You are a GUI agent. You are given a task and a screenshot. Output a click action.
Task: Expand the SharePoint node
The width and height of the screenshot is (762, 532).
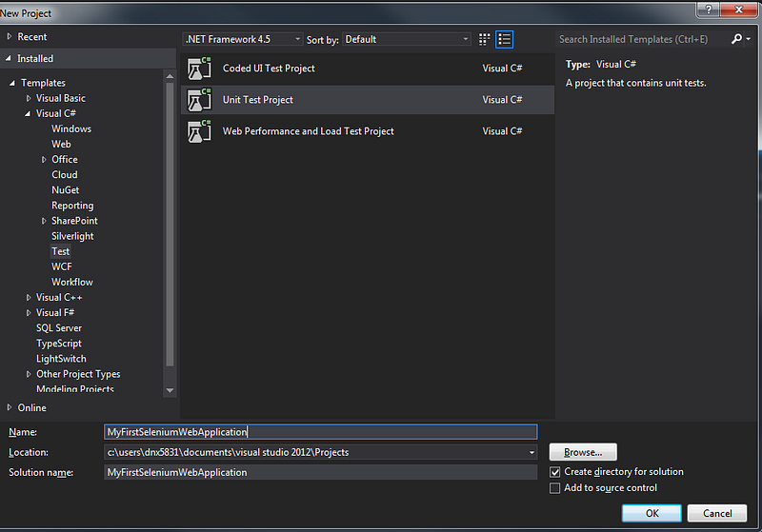point(44,221)
